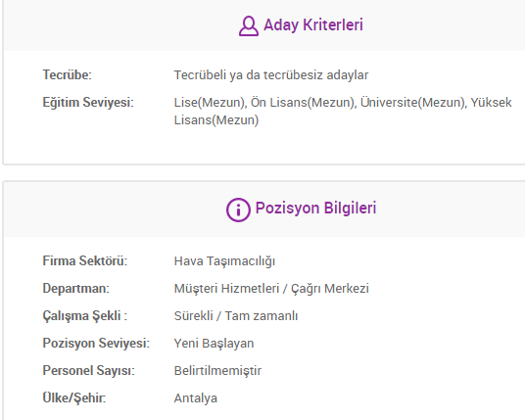This screenshot has width=525, height=420.
Task: Open Müşteri Hizmetleri / Çağrı Merkezi department
Action: (x=271, y=289)
